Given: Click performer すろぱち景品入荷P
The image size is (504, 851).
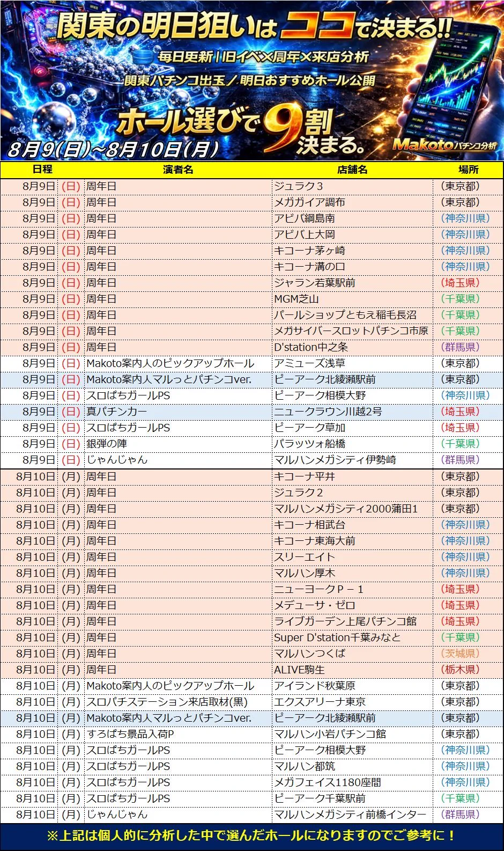Looking at the screenshot, I should (x=130, y=734).
